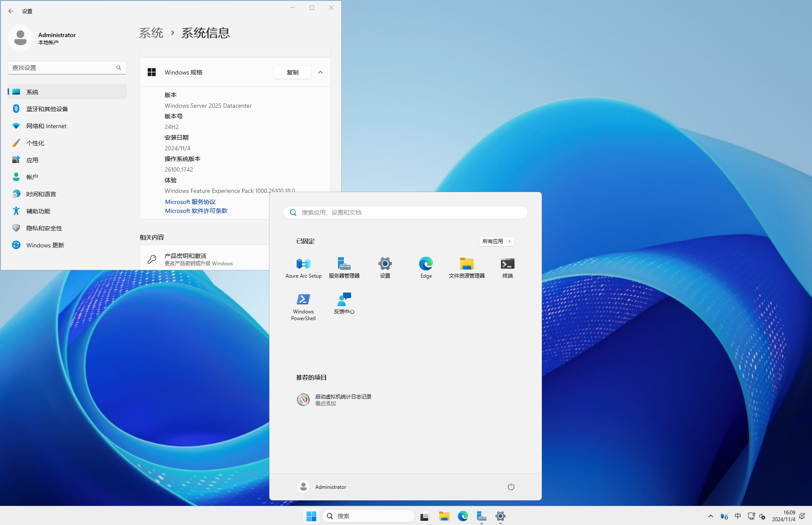Switch input method 中 indicator
Viewport: 812px width, 525px height.
[x=738, y=516]
